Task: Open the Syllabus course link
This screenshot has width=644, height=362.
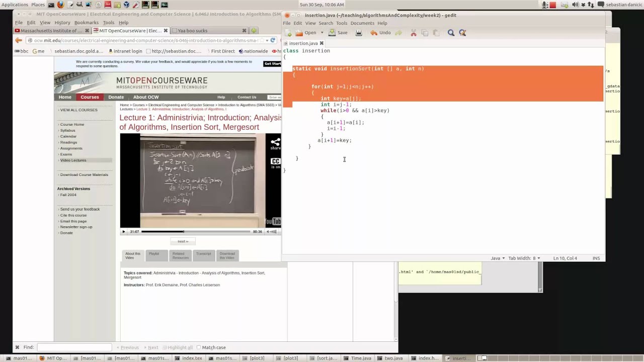Action: pos(67,130)
